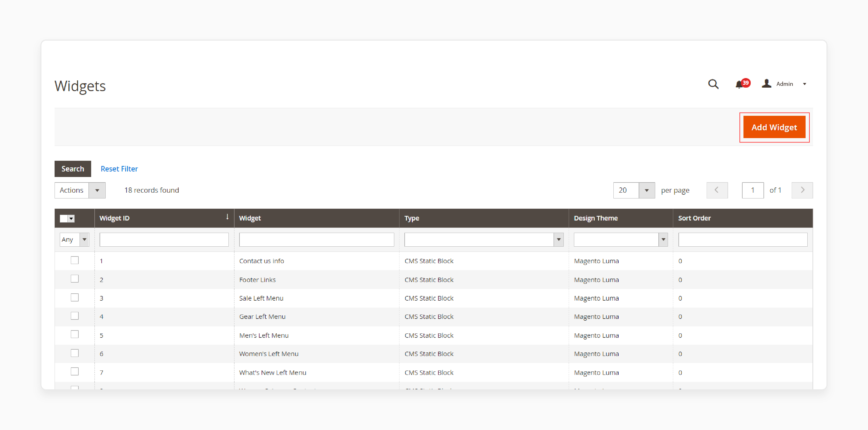
Task: Sort by the Type column header
Action: coord(412,218)
